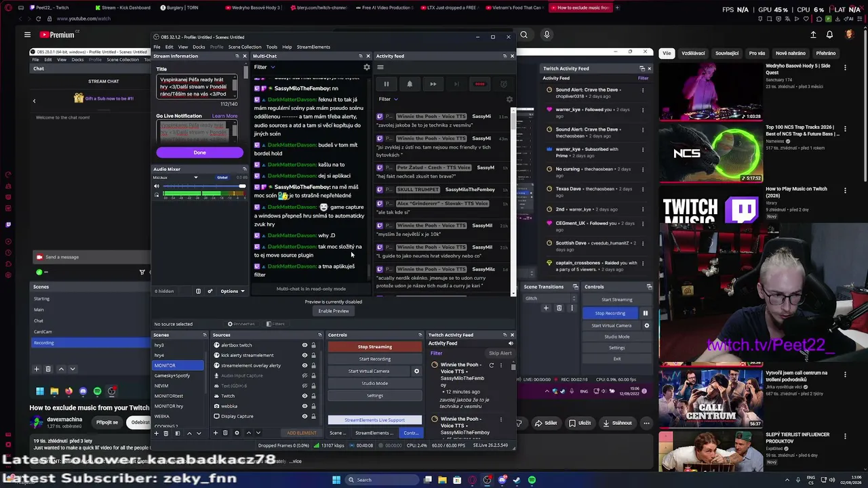Switch to the StreamElements dock tab

click(374, 433)
